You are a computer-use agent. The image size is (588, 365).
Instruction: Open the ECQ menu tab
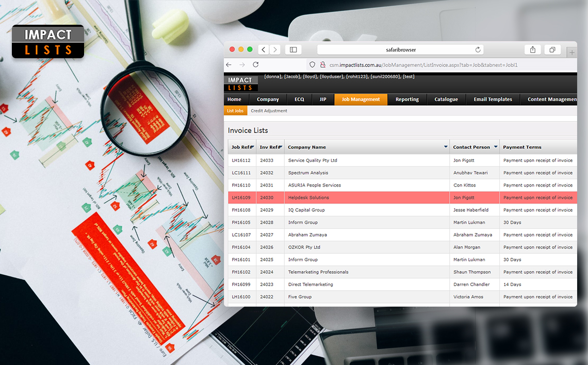coord(299,99)
